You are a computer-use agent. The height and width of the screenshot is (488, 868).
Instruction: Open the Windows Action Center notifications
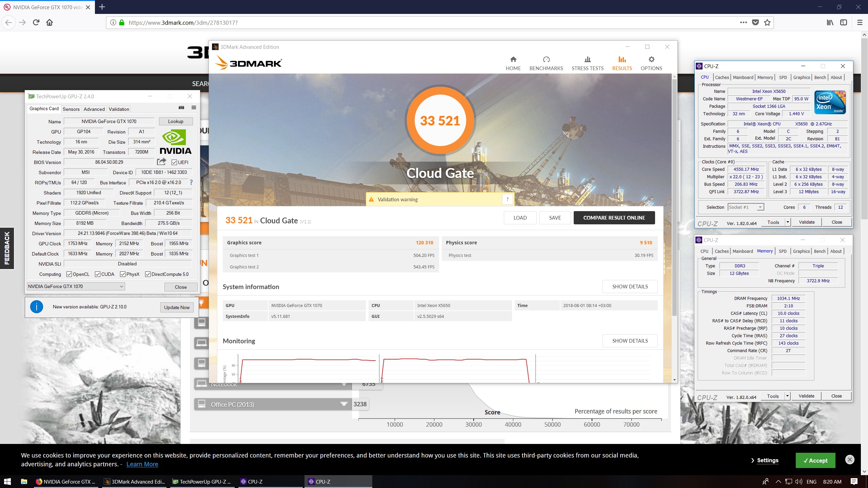[x=854, y=482]
